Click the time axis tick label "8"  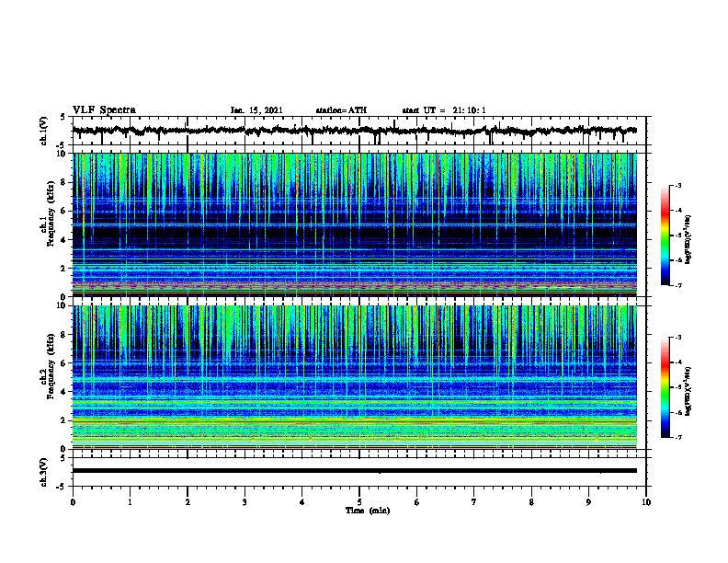click(531, 502)
